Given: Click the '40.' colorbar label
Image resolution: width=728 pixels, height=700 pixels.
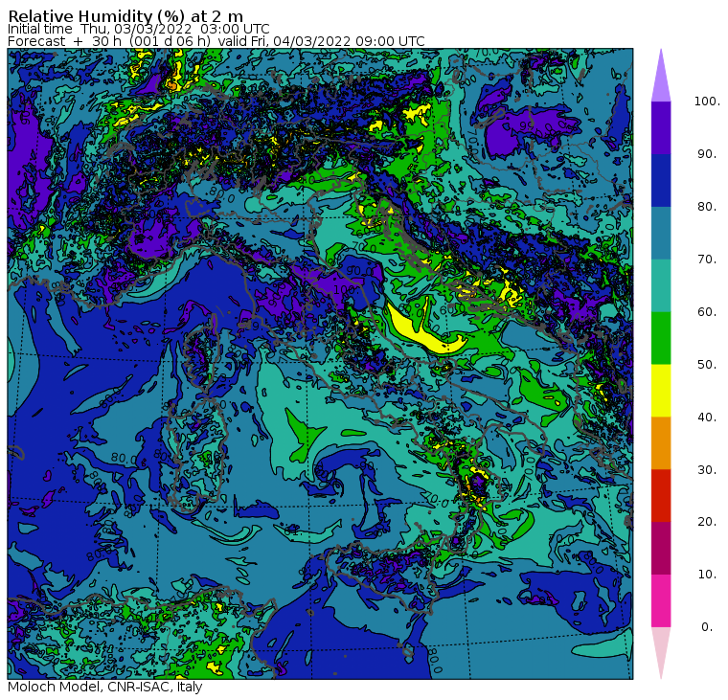Looking at the screenshot, I should pyautogui.click(x=707, y=417).
